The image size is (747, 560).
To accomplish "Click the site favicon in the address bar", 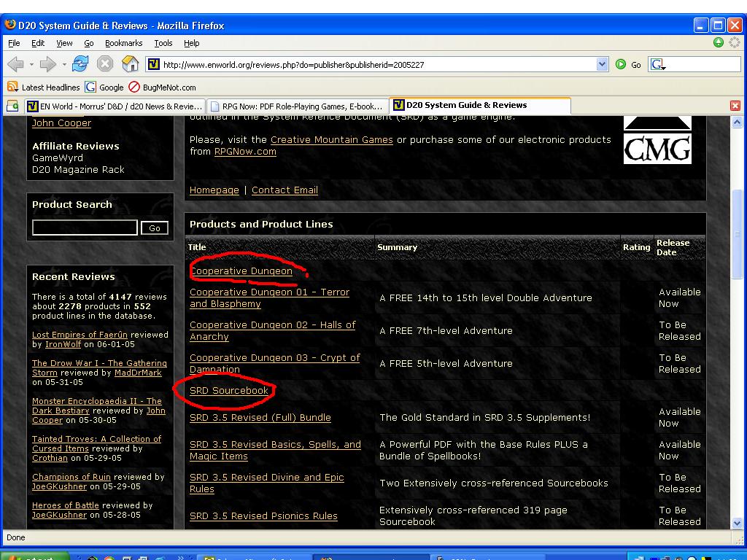I will pyautogui.click(x=153, y=64).
